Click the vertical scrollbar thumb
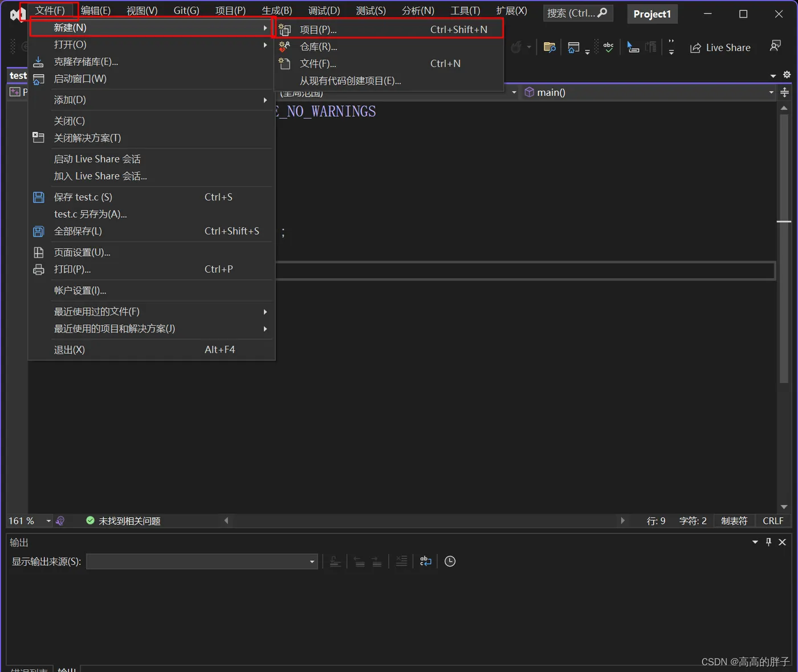 [784, 247]
